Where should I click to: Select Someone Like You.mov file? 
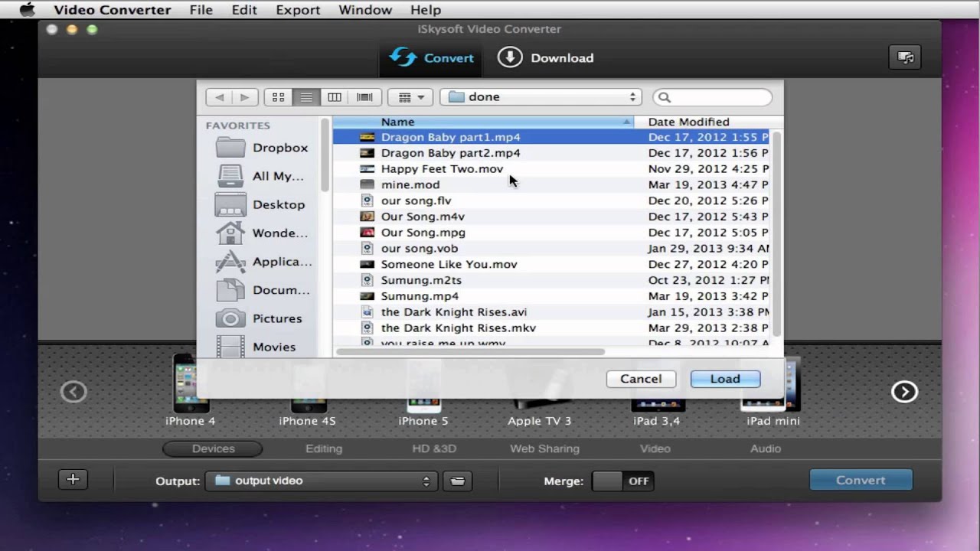pyautogui.click(x=551, y=264)
